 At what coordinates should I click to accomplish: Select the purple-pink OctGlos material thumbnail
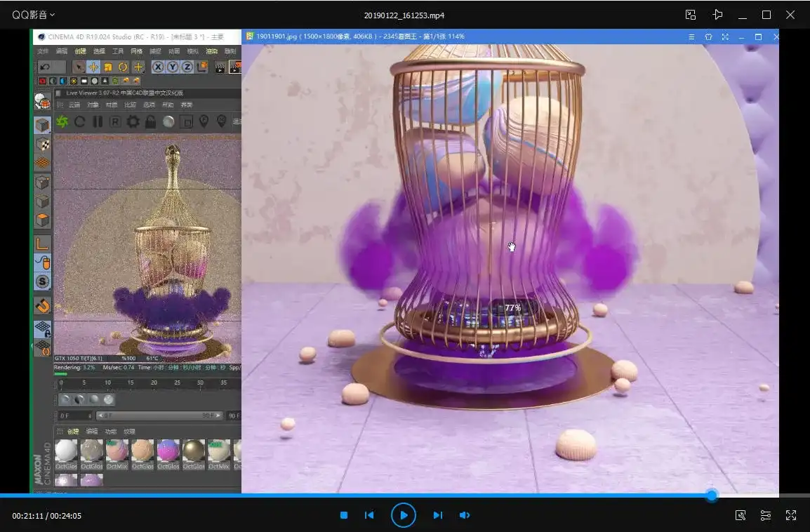[x=168, y=451]
